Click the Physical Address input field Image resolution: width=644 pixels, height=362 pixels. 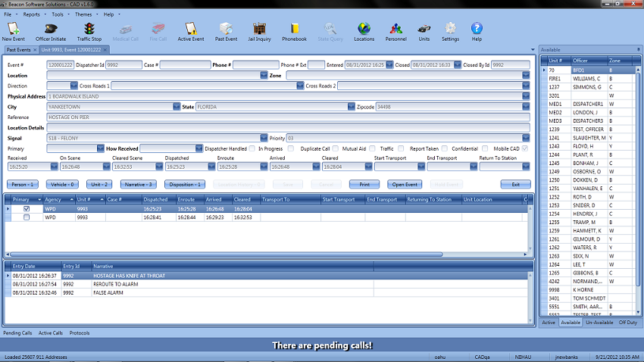click(288, 96)
